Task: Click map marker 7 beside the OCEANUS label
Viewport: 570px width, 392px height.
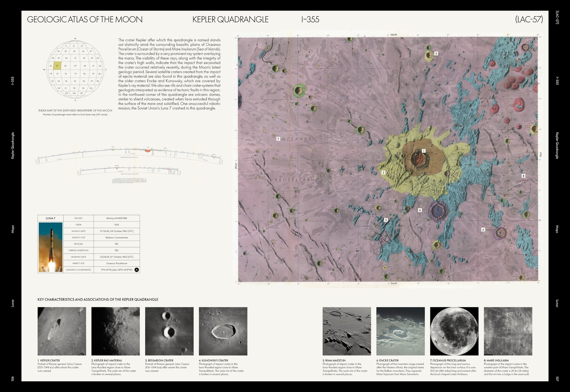Action: pyautogui.click(x=278, y=139)
